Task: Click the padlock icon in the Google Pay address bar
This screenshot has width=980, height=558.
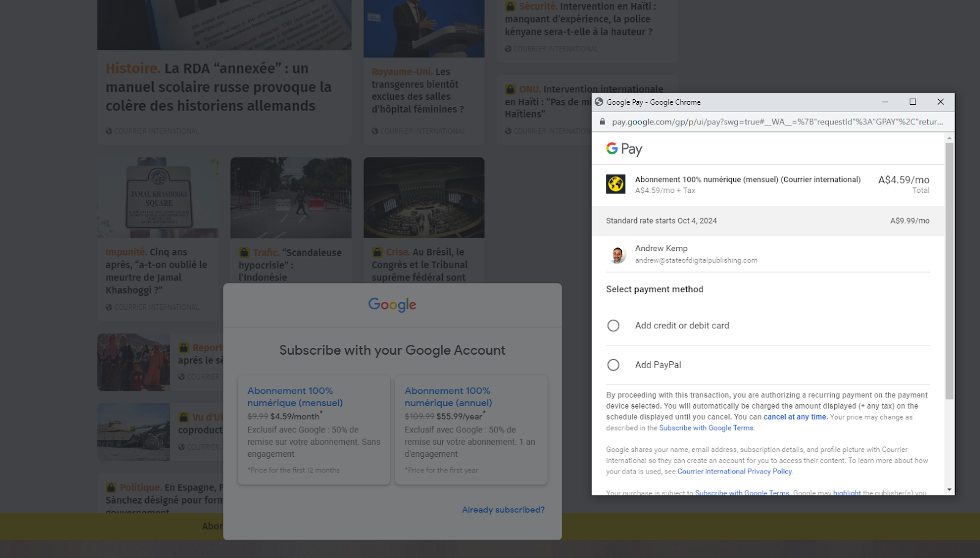Action: click(x=602, y=122)
